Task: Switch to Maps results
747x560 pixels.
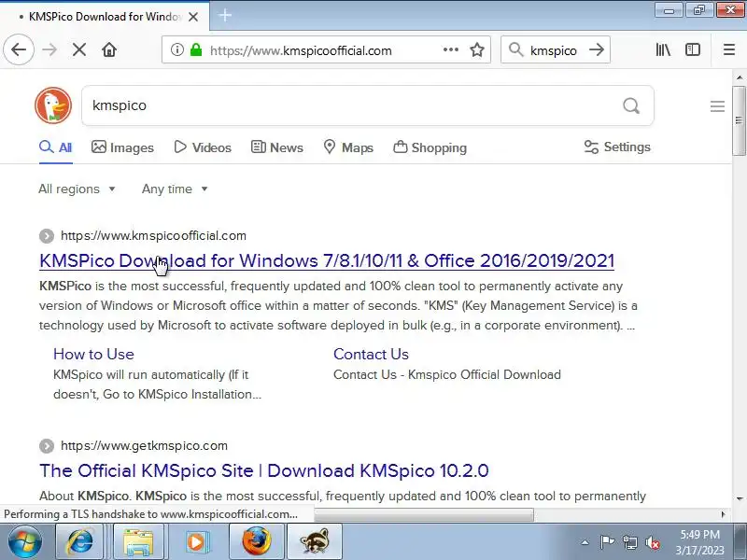Action: (348, 147)
